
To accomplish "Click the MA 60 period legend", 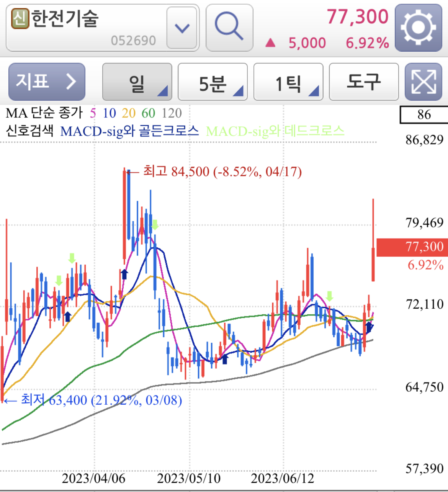I will (148, 113).
